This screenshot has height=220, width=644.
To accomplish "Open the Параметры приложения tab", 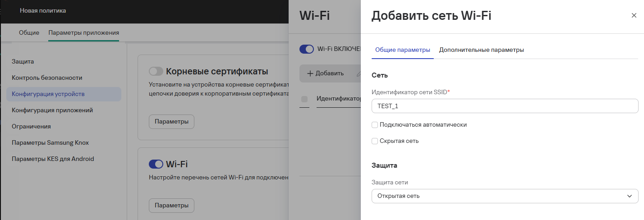I will 84,33.
